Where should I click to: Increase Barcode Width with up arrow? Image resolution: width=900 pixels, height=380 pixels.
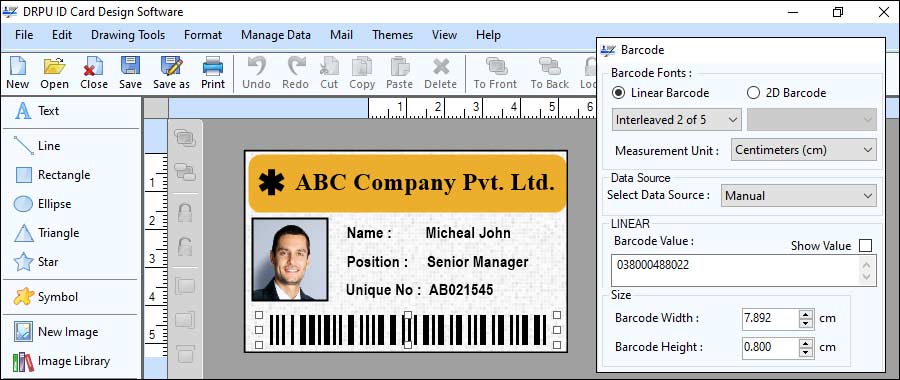(807, 313)
